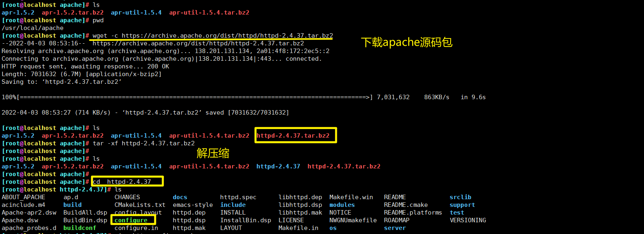The image size is (644, 234).
Task: Click the README.cmake file name
Action: (406, 205)
